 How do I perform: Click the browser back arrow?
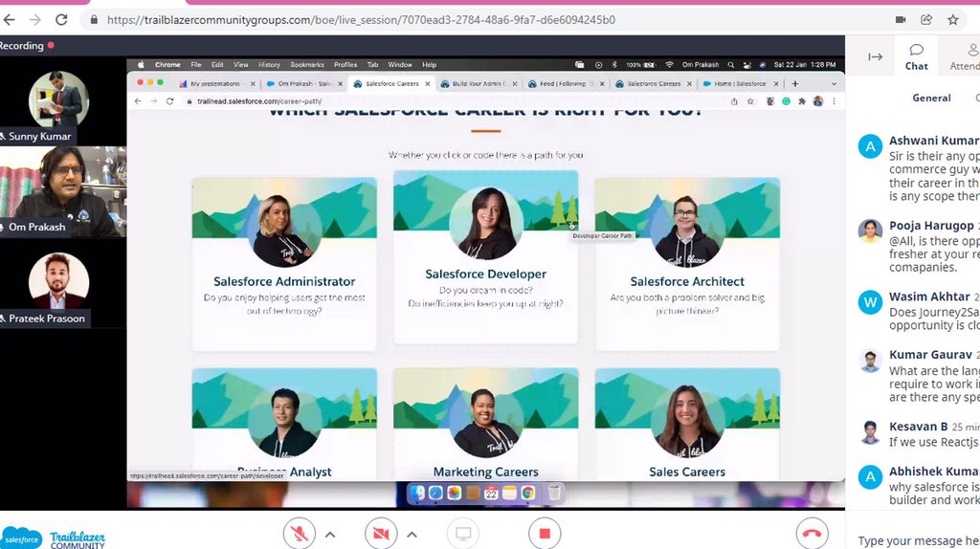[x=9, y=20]
